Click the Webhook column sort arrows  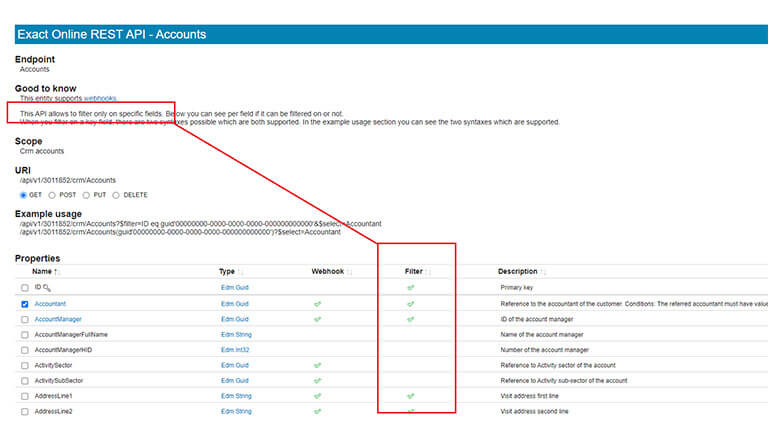(350, 272)
